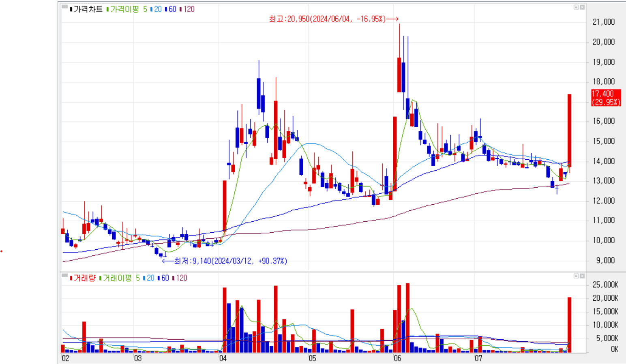Click the 최저:9,140 low annotation
This screenshot has height=364, width=626.
pyautogui.click(x=225, y=261)
